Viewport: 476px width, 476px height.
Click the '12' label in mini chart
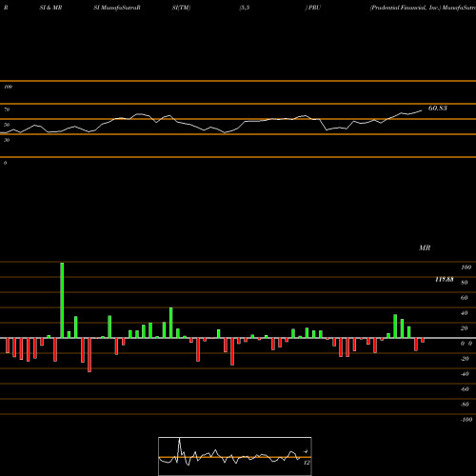307,463
